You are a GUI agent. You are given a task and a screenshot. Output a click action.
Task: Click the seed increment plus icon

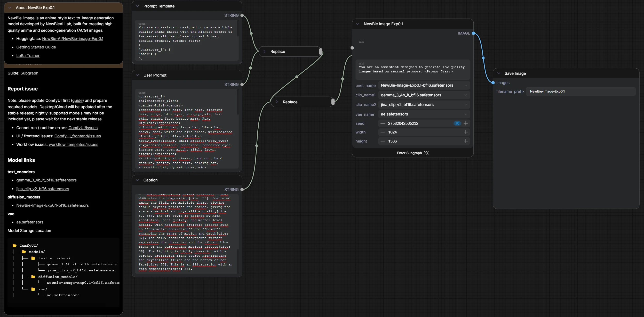tap(466, 123)
